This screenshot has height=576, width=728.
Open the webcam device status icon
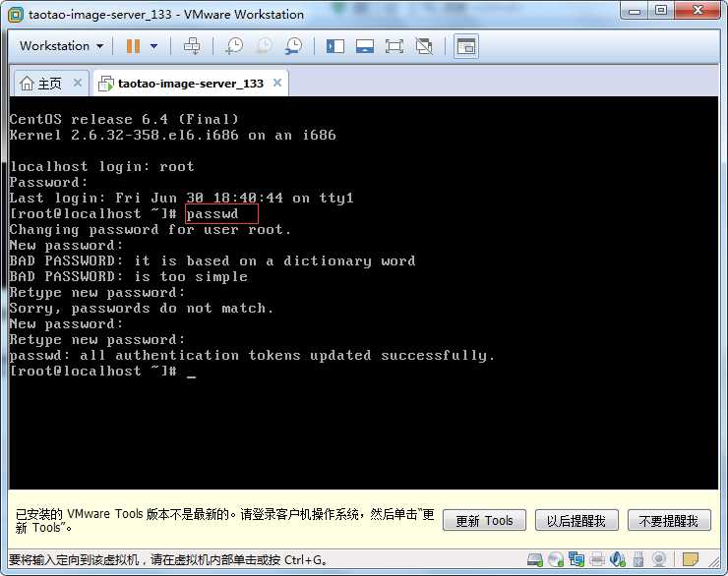(659, 559)
